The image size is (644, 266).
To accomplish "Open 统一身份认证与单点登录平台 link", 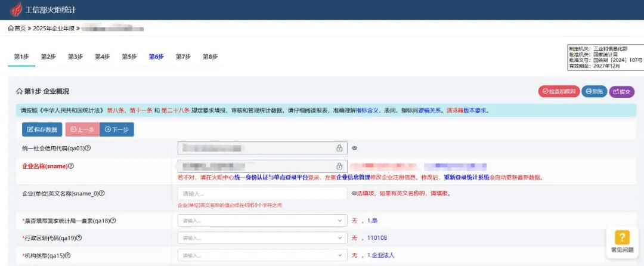I will click(x=273, y=177).
